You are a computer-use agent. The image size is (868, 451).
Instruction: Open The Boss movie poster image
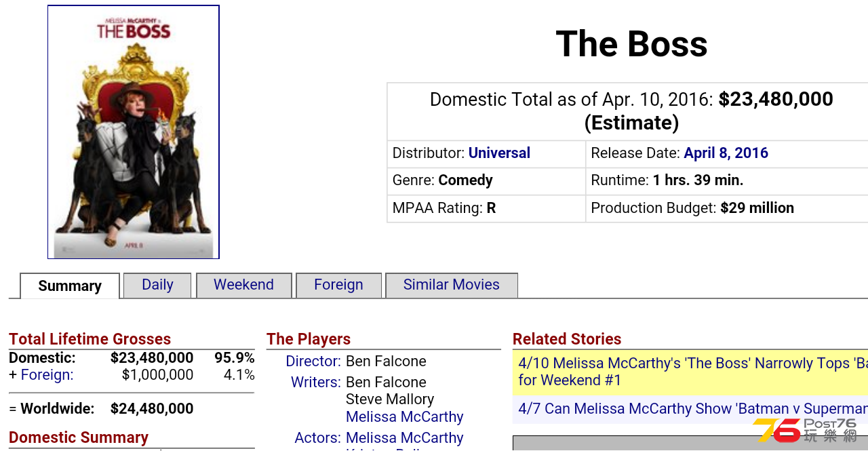[134, 132]
